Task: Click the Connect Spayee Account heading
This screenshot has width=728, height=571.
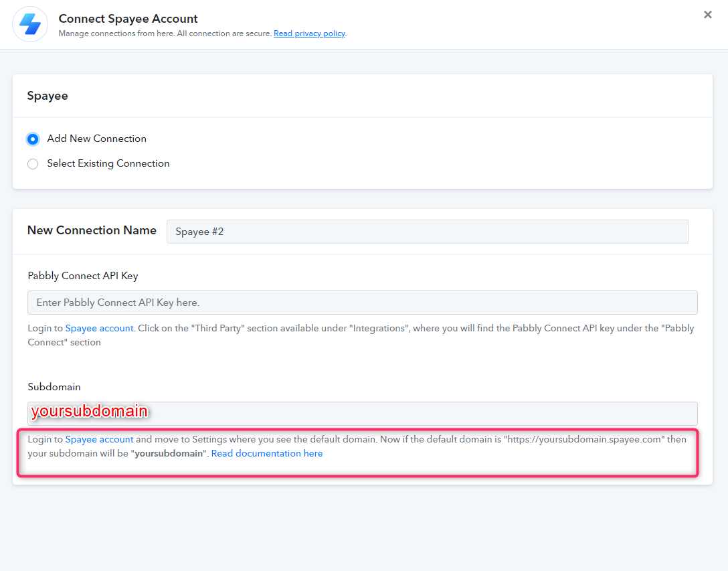Action: pyautogui.click(x=128, y=19)
